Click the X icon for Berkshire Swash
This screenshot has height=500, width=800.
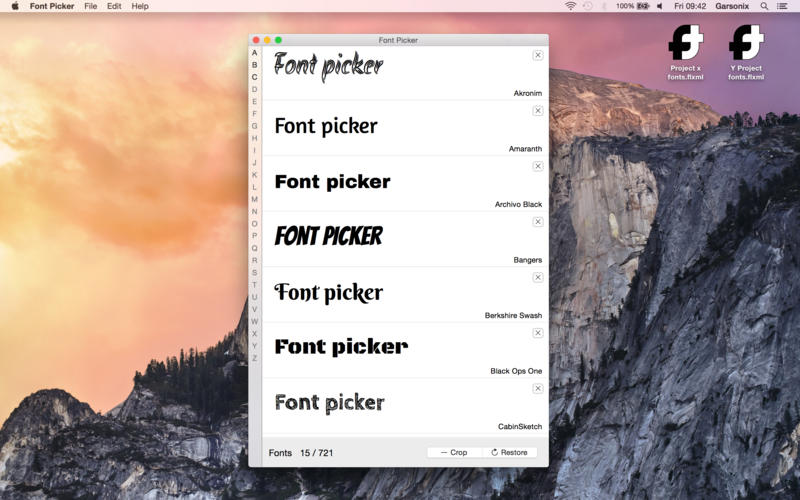tap(538, 277)
